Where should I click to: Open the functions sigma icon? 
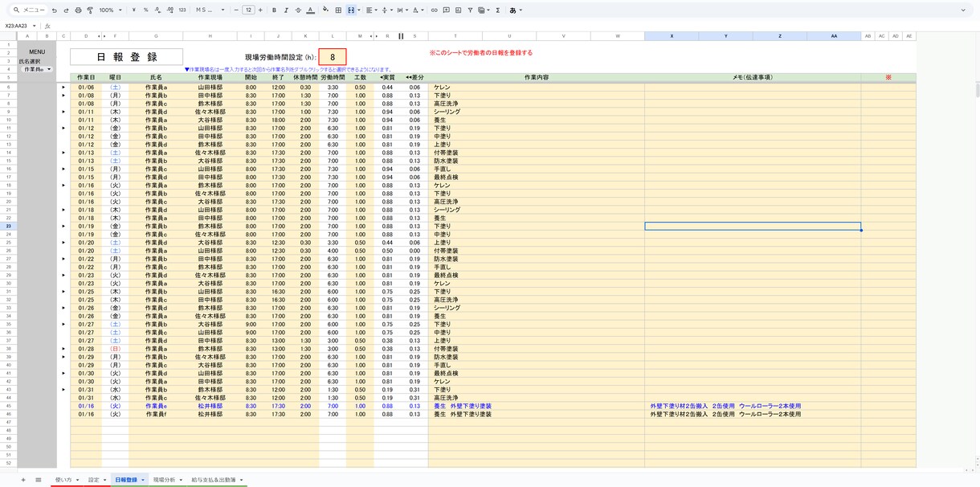[498, 10]
